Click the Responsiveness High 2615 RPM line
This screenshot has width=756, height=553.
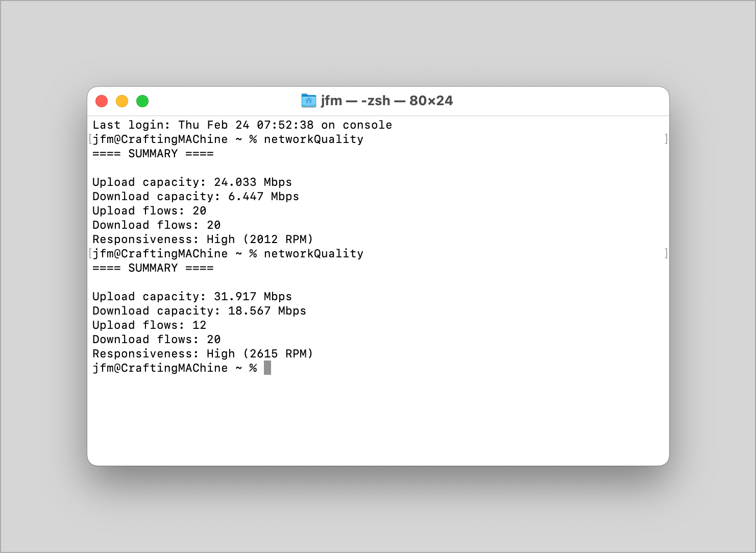click(x=202, y=353)
